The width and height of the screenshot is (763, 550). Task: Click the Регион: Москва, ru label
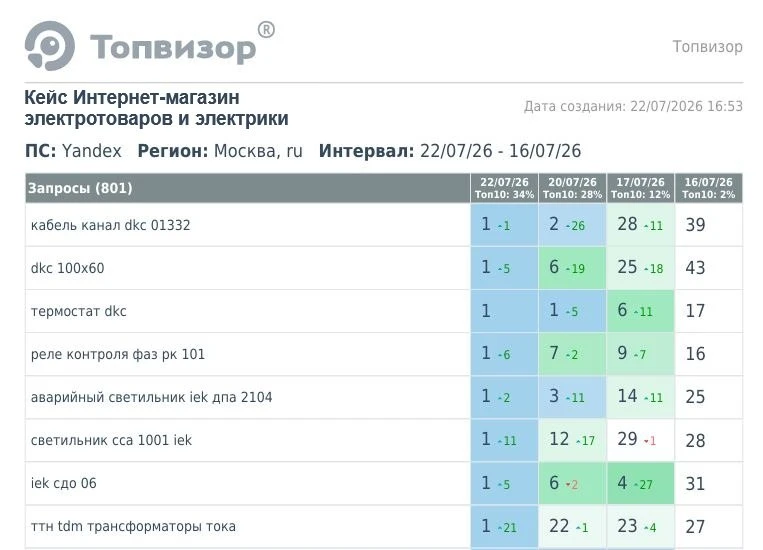(220, 151)
